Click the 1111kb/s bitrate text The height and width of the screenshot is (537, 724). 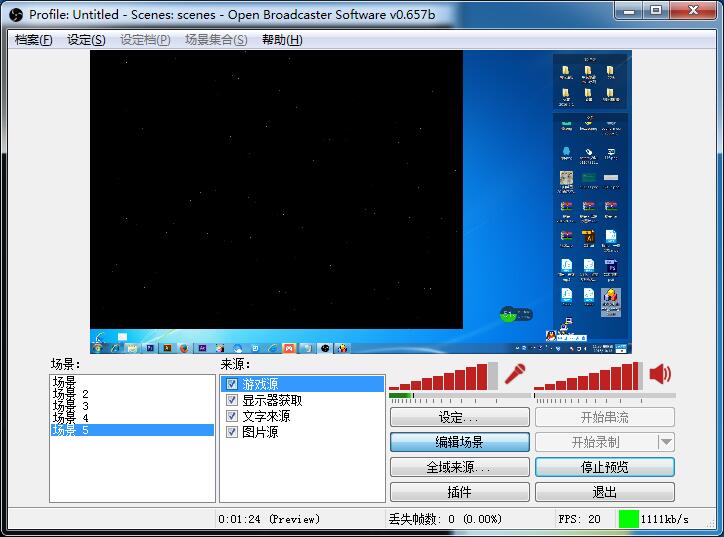click(x=664, y=519)
